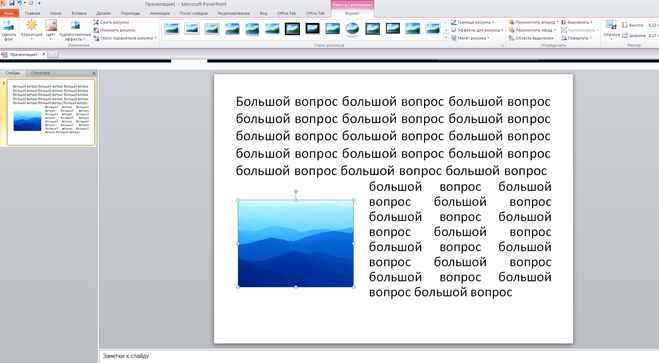
Task: Click the Формат picture tools tab
Action: click(x=352, y=13)
